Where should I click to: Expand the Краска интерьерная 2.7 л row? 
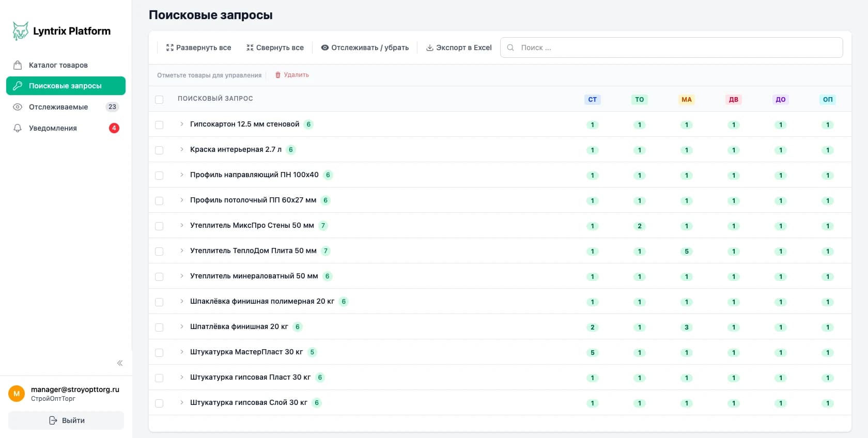coord(182,149)
